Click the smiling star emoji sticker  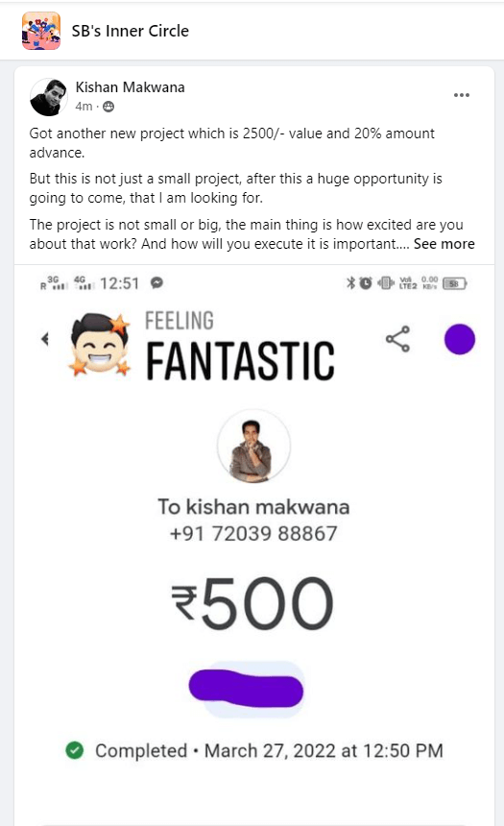pyautogui.click(x=100, y=345)
